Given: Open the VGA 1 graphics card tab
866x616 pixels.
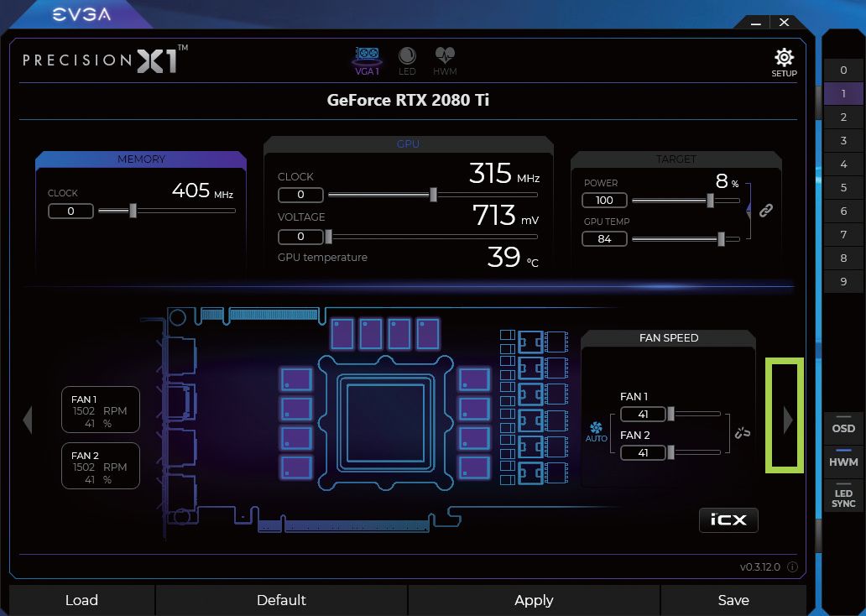Looking at the screenshot, I should click(367, 60).
